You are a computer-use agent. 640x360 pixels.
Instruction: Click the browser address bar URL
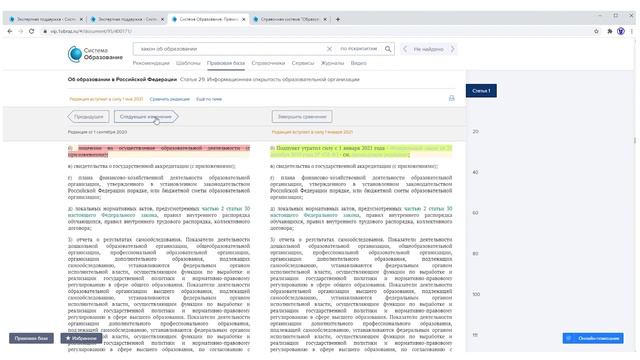(91, 31)
